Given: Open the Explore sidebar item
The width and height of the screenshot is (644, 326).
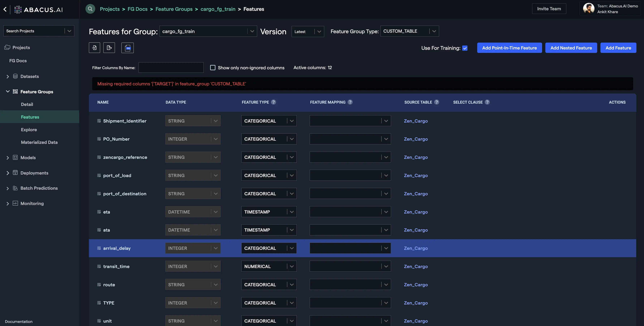Looking at the screenshot, I should coord(29,130).
